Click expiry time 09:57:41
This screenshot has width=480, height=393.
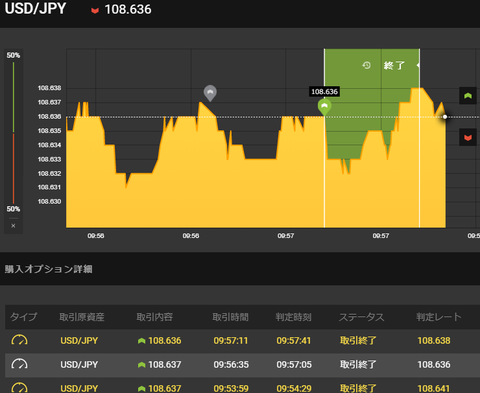(294, 341)
